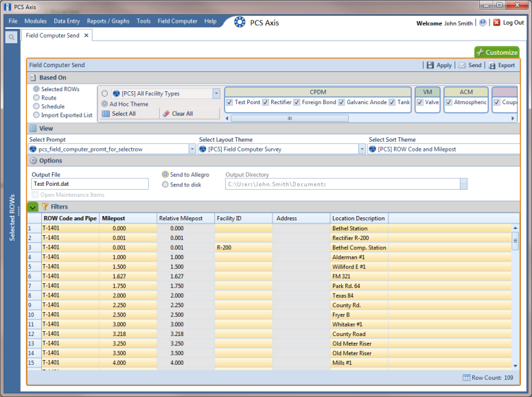
Task: Open the Reports / Graphs menu
Action: point(108,21)
